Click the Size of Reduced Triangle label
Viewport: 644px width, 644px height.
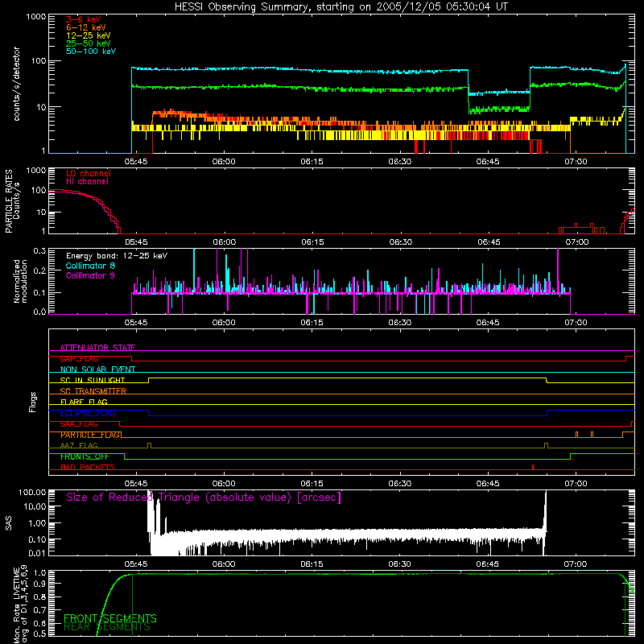pyautogui.click(x=204, y=497)
